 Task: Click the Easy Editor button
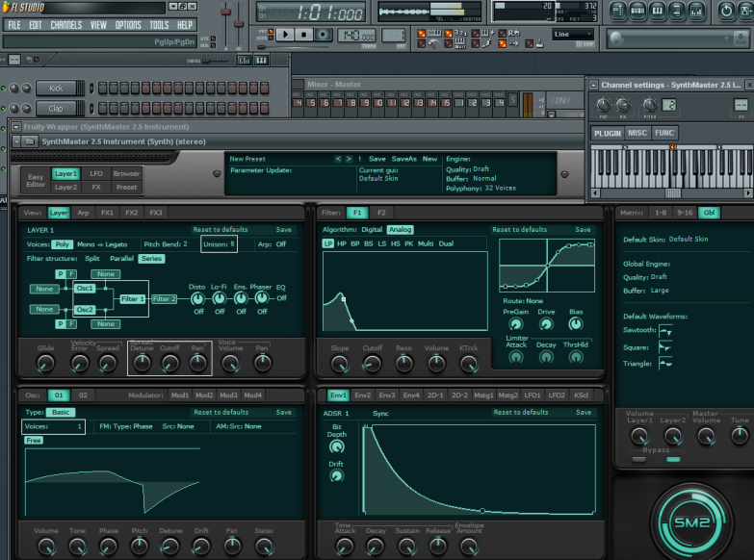point(36,181)
